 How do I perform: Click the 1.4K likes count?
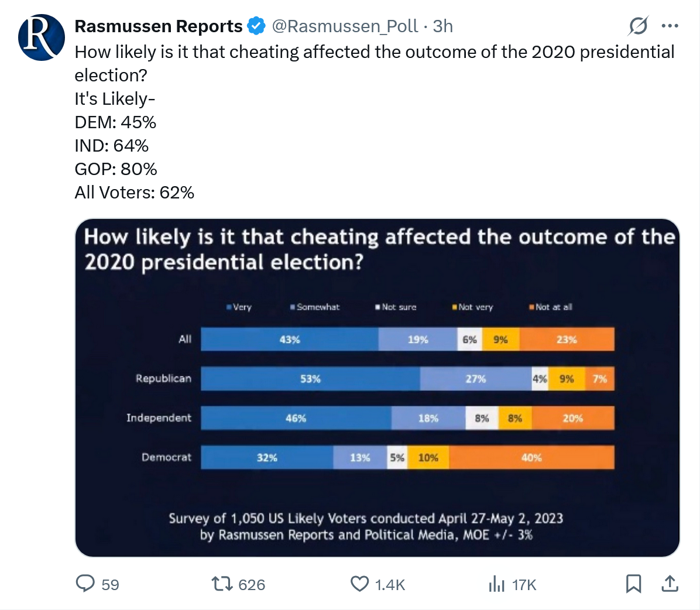pos(390,585)
